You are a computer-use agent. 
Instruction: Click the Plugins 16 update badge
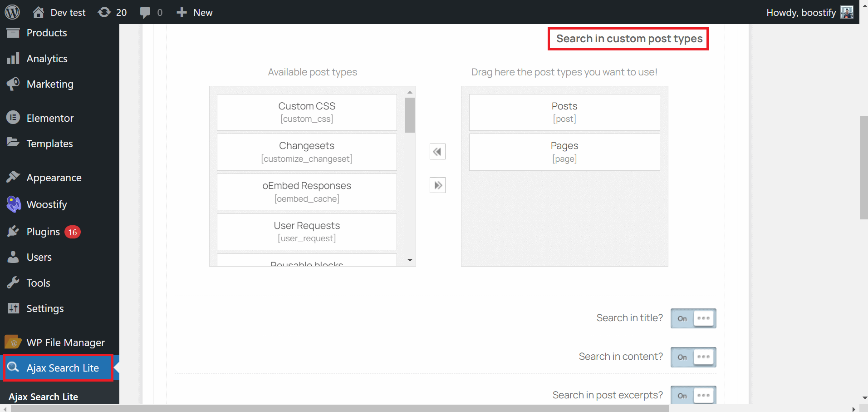click(x=73, y=232)
